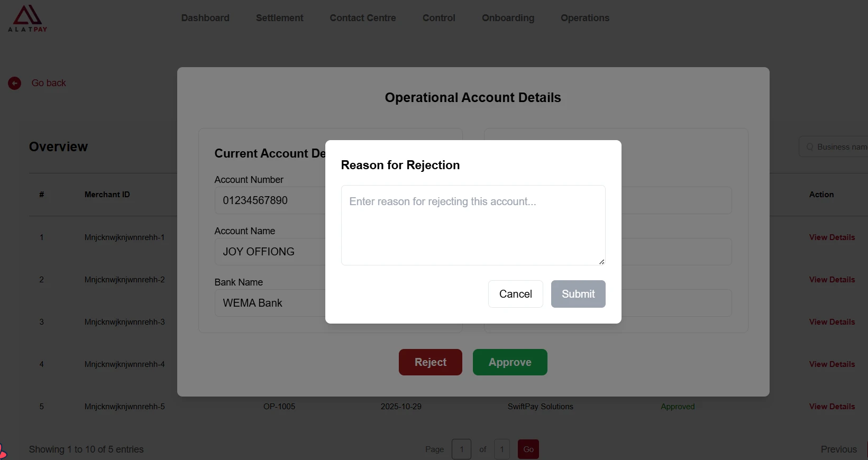Select the Control navigation item
The height and width of the screenshot is (460, 868).
[438, 18]
